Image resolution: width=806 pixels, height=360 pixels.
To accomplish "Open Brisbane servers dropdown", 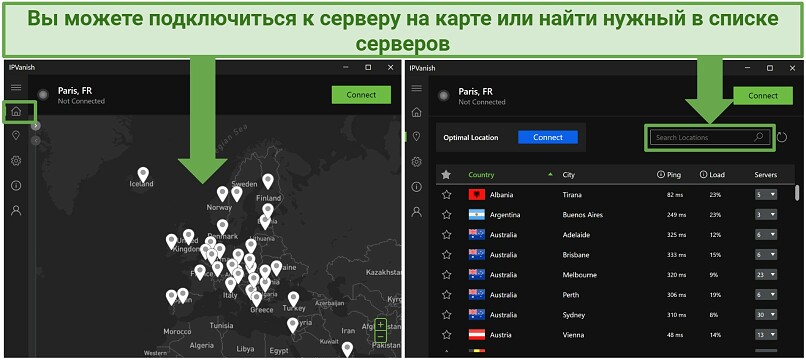I will pyautogui.click(x=766, y=255).
